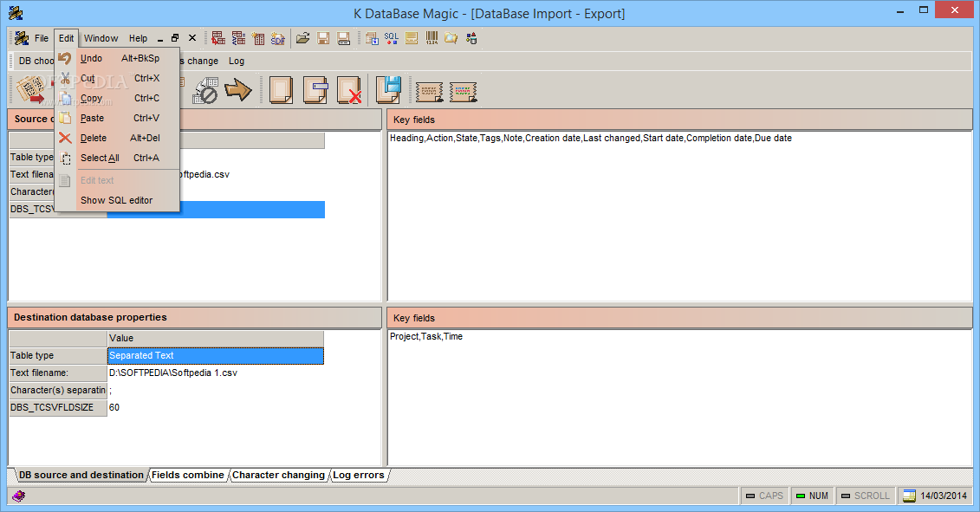Click the large brown right arrow icon
This screenshot has height=512, width=980.
[x=238, y=90]
